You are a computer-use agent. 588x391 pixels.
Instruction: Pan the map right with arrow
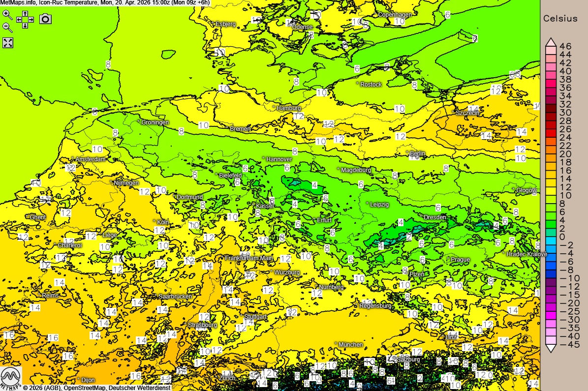tap(31, 20)
